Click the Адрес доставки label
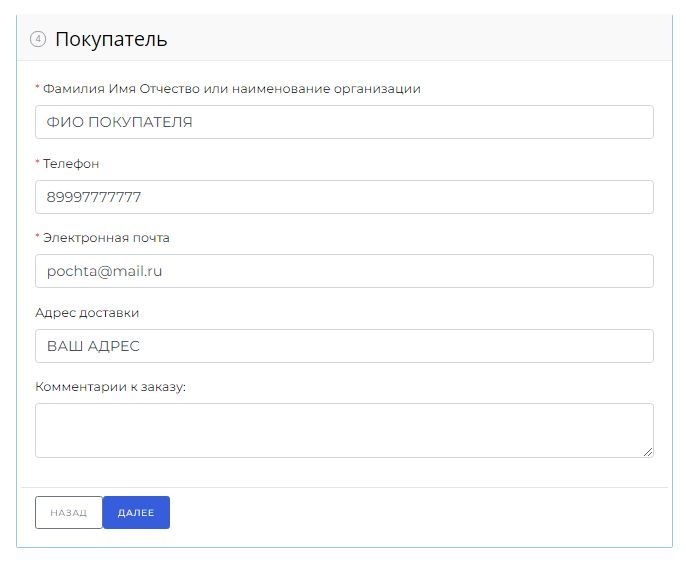This screenshot has height=567, width=686. pyautogui.click(x=87, y=313)
